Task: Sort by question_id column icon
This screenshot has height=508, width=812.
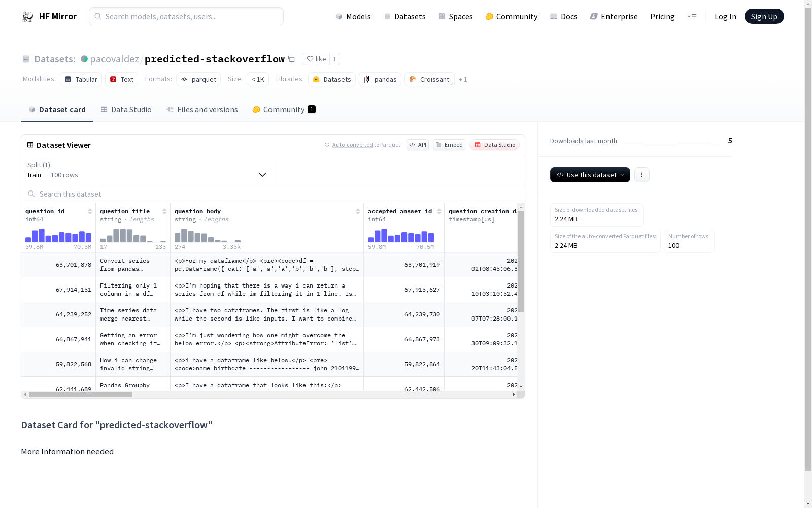Action: coord(90,211)
